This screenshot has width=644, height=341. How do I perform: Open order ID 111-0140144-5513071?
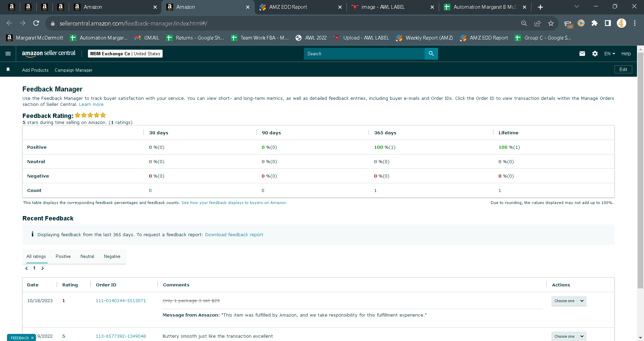(x=121, y=301)
